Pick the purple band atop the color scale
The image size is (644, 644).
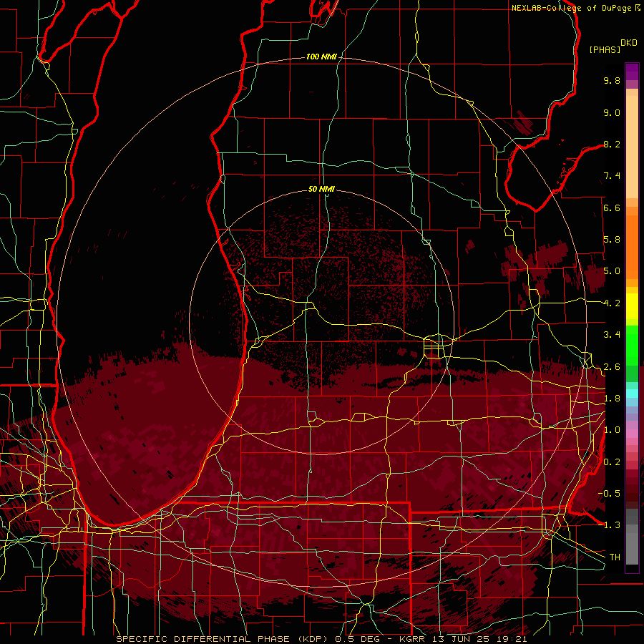(632, 72)
